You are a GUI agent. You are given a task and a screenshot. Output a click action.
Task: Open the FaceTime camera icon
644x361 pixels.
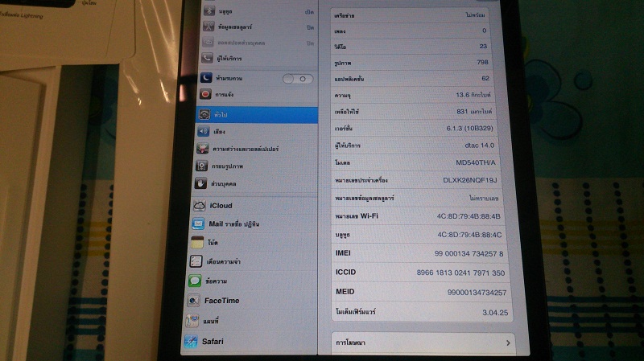pos(193,301)
